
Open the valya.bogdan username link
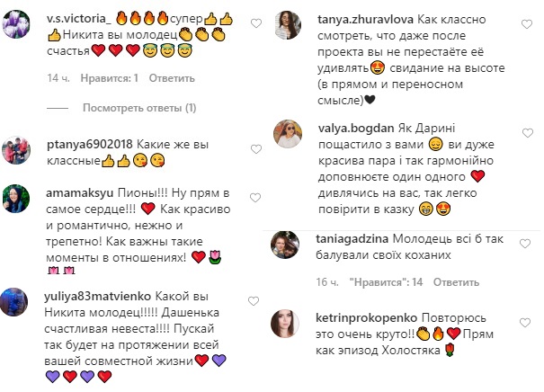351,128
